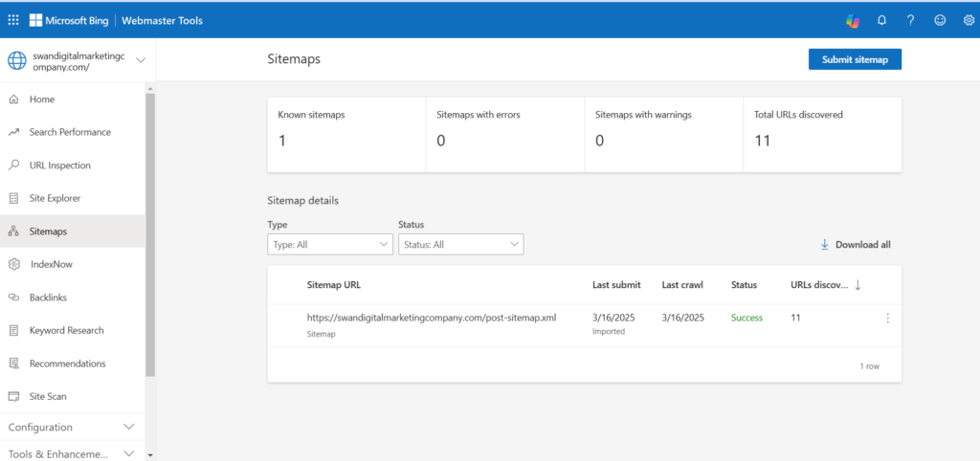
Task: Open the notifications bell
Action: pyautogui.click(x=881, y=21)
